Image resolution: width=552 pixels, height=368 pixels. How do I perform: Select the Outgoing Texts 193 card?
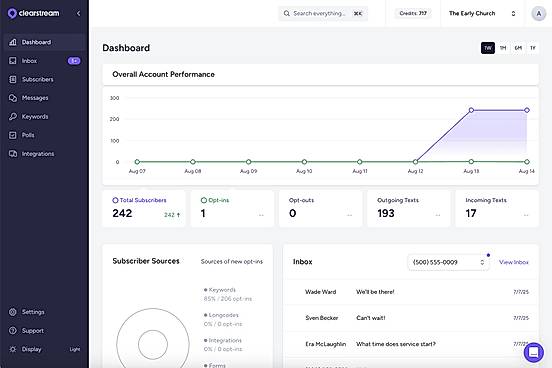point(409,208)
